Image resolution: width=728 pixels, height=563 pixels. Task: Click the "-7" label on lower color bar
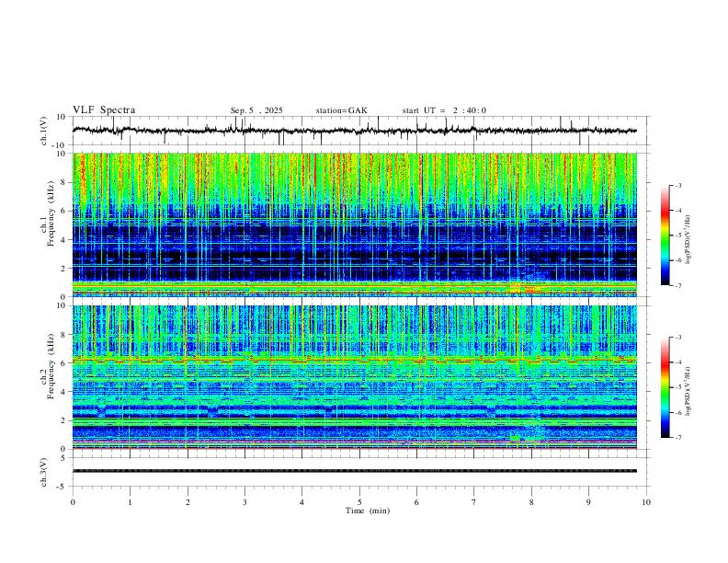pyautogui.click(x=677, y=438)
